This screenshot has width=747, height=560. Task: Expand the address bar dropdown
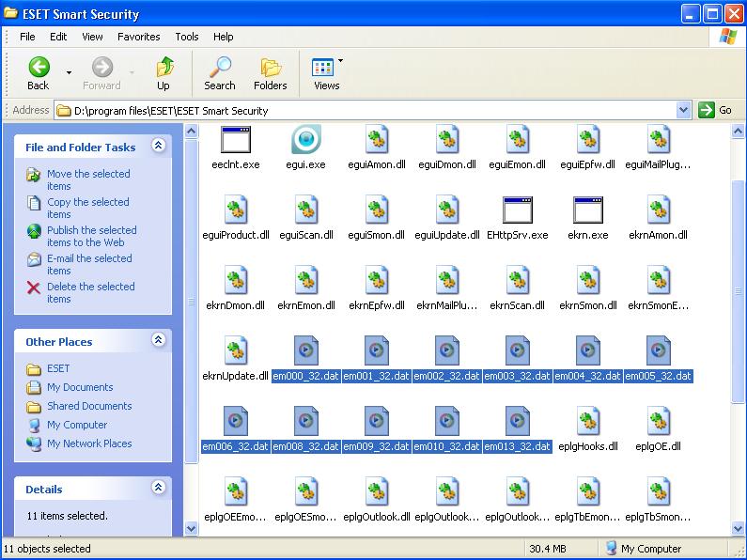point(684,111)
